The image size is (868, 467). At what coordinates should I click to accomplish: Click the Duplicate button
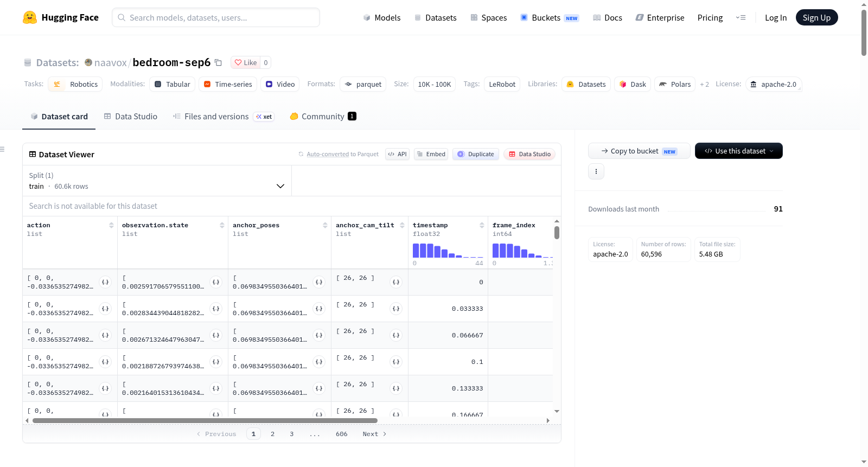point(476,154)
